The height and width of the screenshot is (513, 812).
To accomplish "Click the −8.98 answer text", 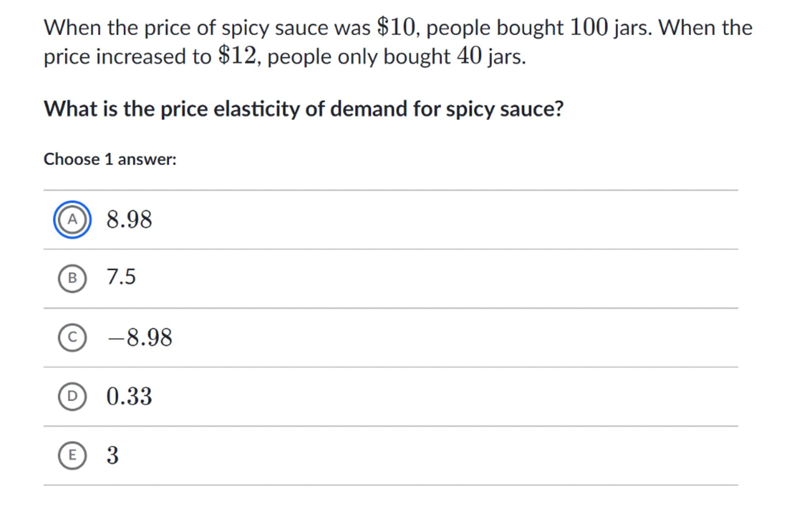I will (140, 338).
